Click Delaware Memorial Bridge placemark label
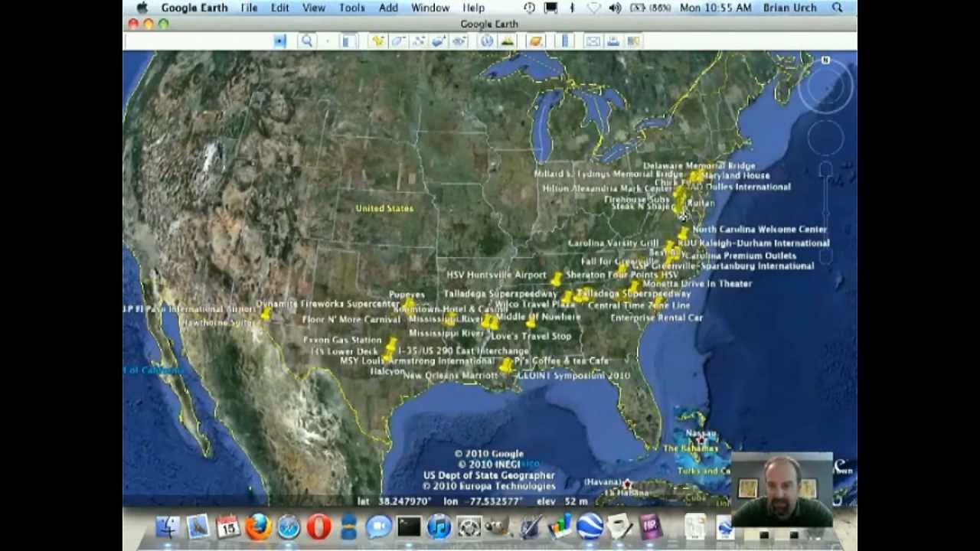The image size is (980, 551). pyautogui.click(x=699, y=165)
